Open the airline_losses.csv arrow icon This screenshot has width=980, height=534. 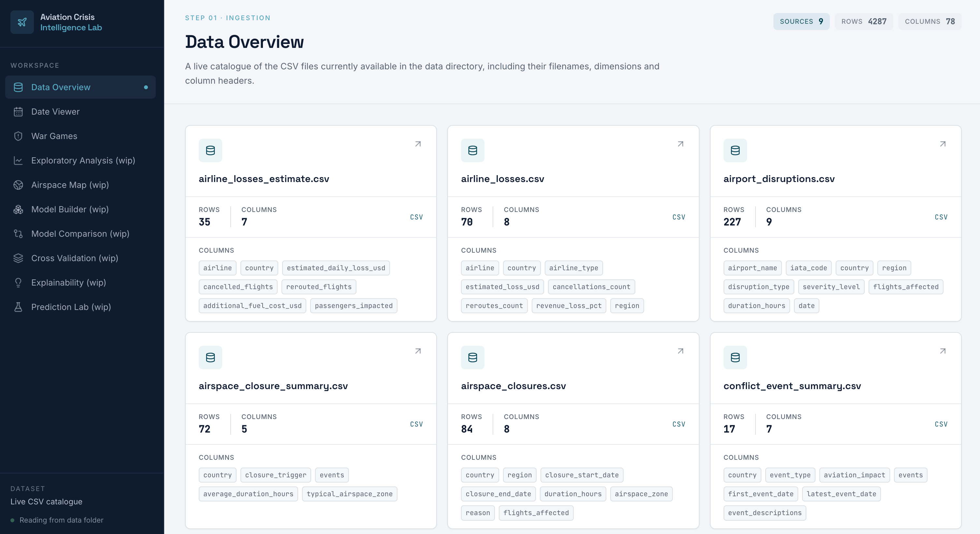pyautogui.click(x=680, y=144)
